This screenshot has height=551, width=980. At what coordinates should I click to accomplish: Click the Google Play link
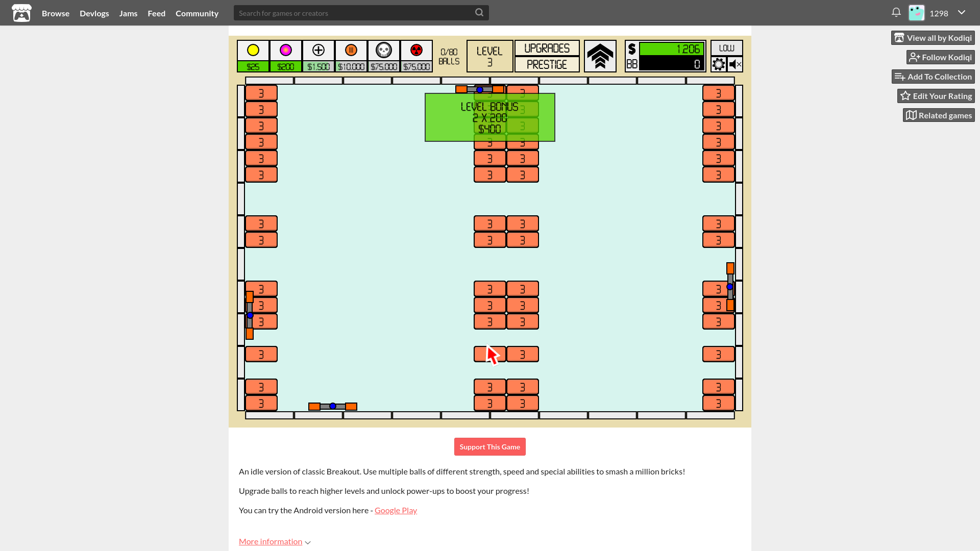396,509
